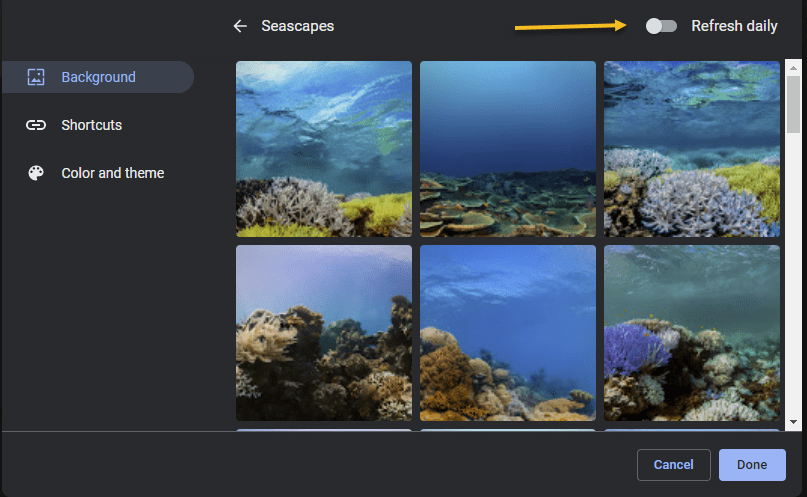Click the scrollbar down arrow
This screenshot has width=807, height=497.
[793, 423]
